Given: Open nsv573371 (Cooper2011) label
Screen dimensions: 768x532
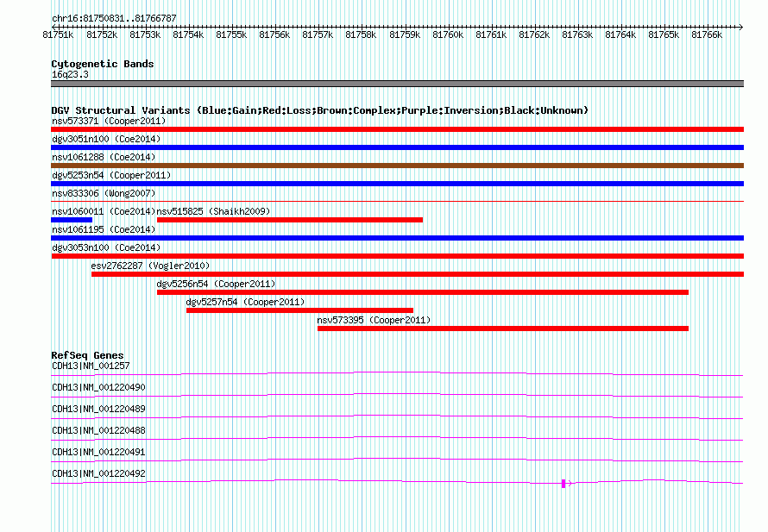Looking at the screenshot, I should click(x=109, y=121).
